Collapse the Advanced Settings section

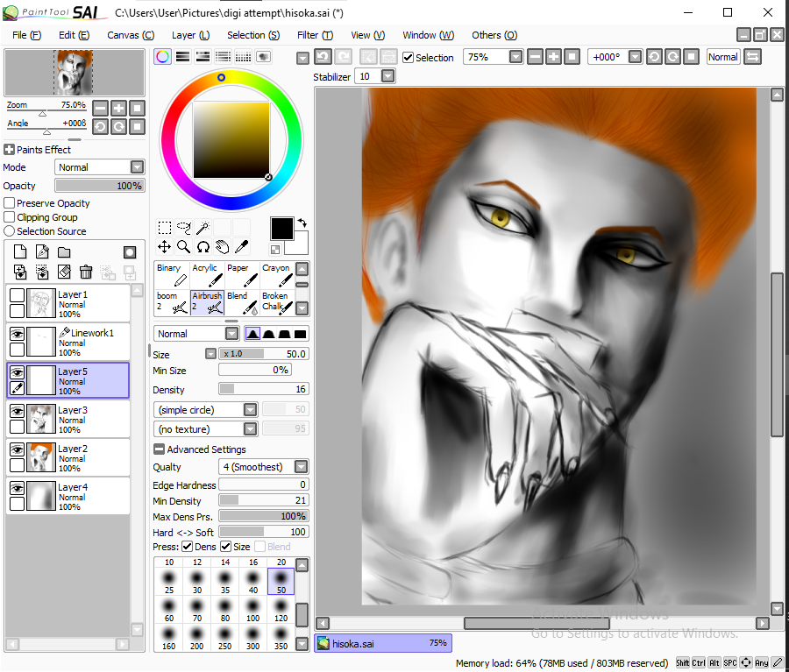159,449
